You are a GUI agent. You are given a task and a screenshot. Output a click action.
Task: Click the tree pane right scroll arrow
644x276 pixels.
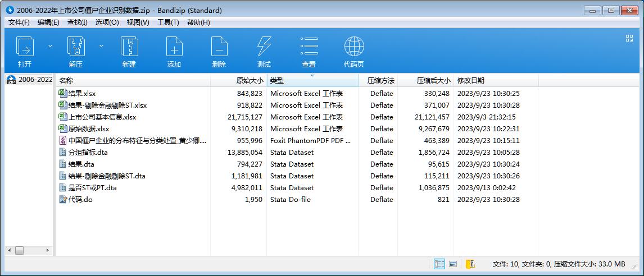point(47,250)
